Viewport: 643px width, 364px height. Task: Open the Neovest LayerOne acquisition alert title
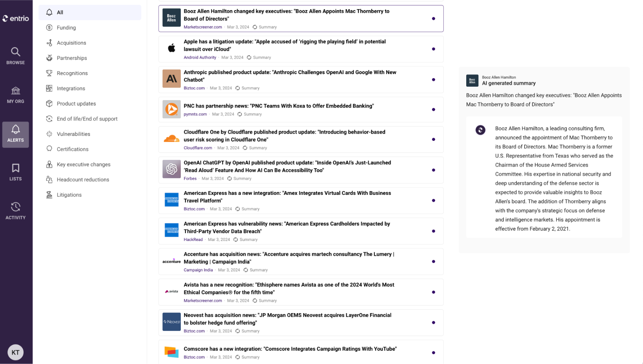click(287, 319)
